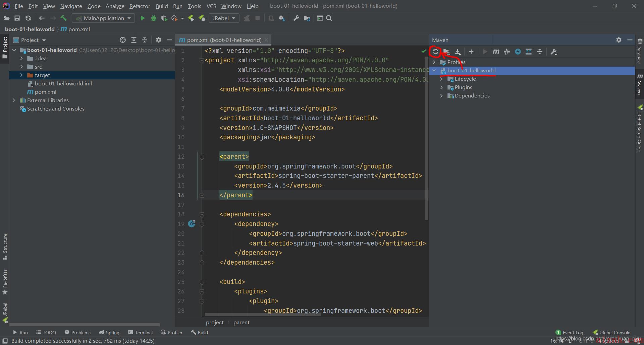Click the Profiler run icon
The height and width of the screenshot is (345, 644).
[174, 18]
